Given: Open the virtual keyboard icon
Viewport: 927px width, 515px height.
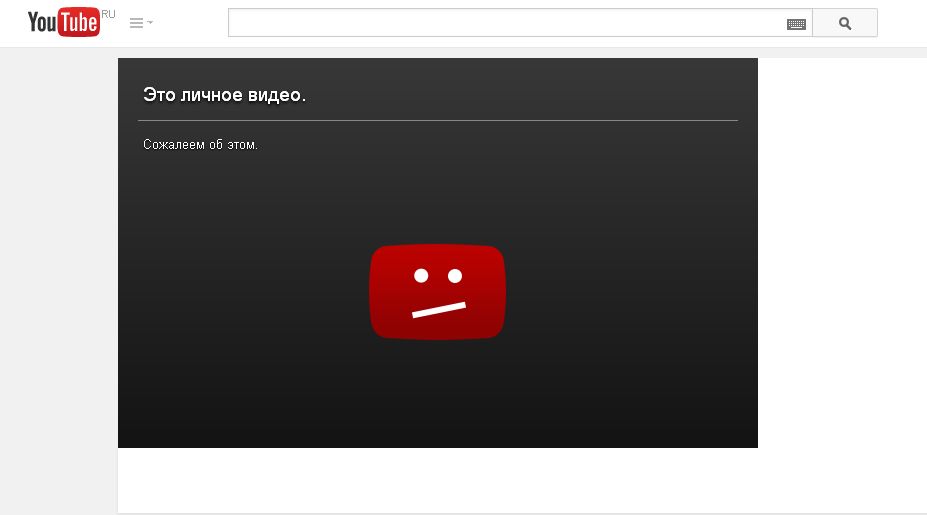Looking at the screenshot, I should (x=796, y=24).
